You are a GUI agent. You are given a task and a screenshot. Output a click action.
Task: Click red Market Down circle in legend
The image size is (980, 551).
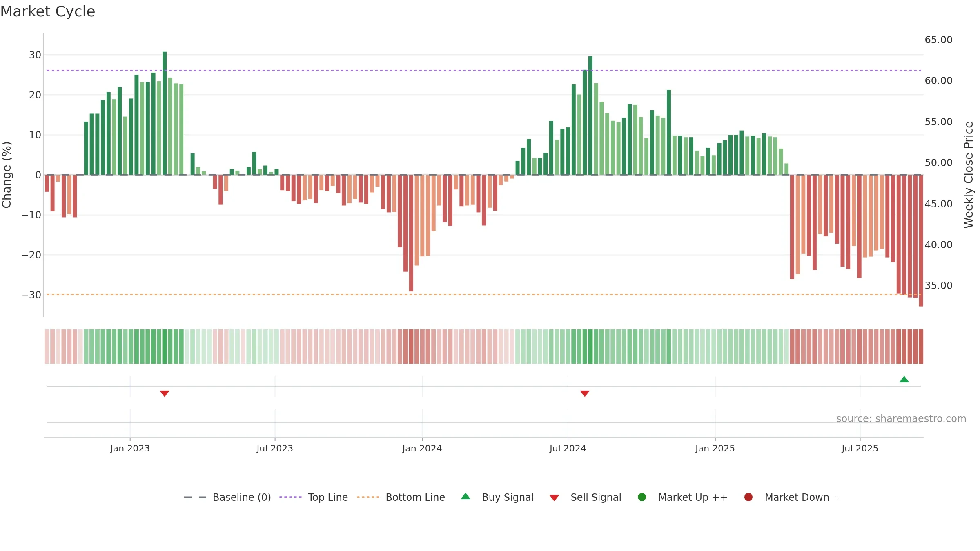tap(748, 497)
